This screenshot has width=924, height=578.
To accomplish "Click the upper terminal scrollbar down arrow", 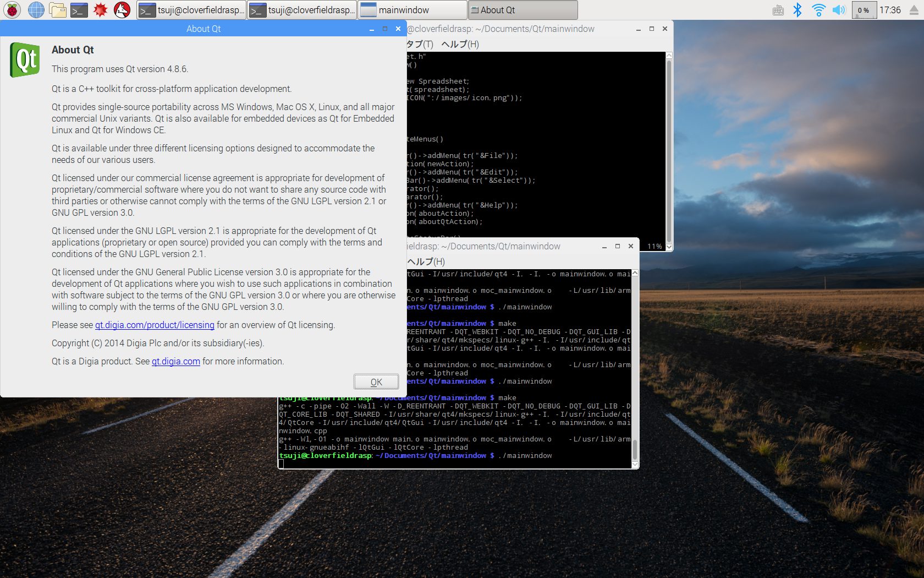I will pos(669,247).
